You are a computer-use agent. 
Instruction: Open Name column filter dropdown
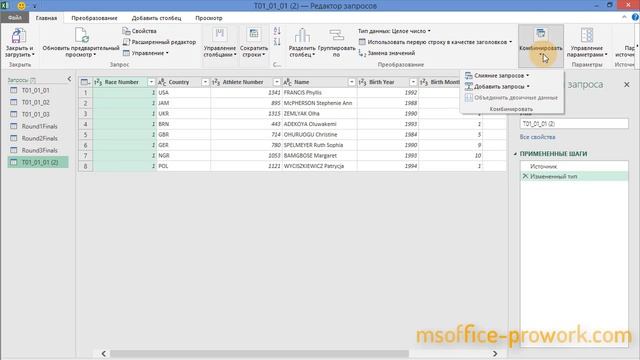(351, 82)
